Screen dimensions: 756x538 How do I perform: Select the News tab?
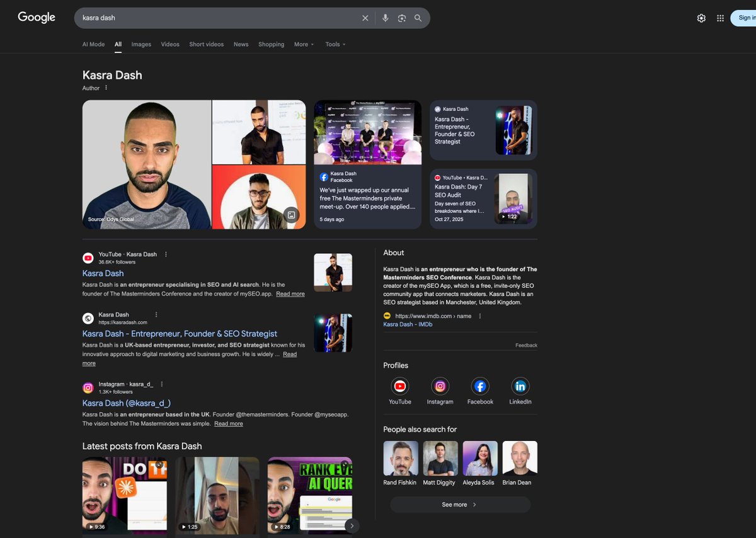(x=241, y=44)
